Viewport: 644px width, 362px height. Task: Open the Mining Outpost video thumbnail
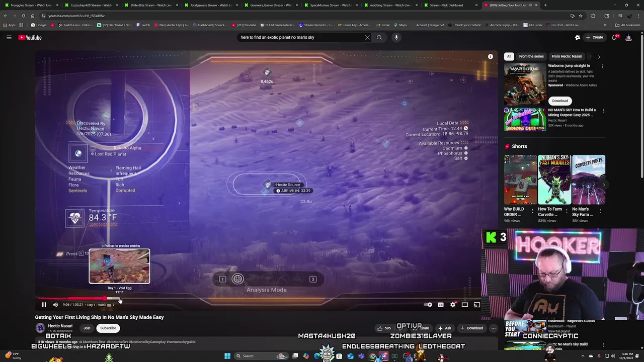coord(525,120)
